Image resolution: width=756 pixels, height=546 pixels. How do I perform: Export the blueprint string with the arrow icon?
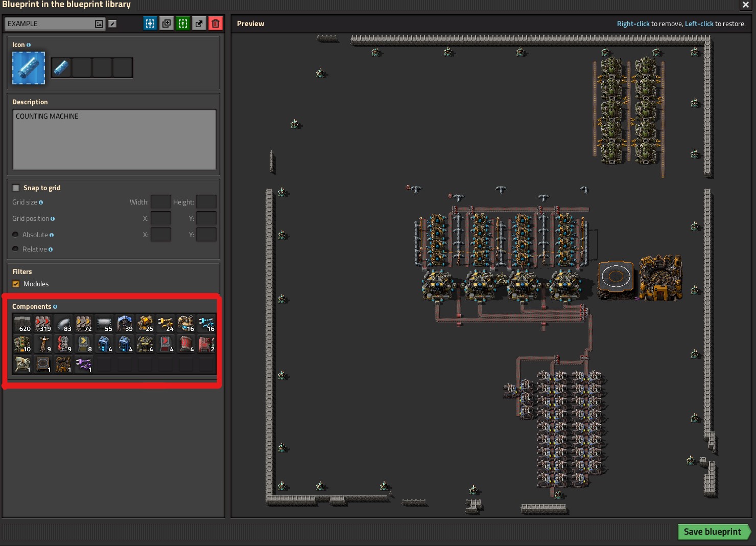(x=199, y=23)
